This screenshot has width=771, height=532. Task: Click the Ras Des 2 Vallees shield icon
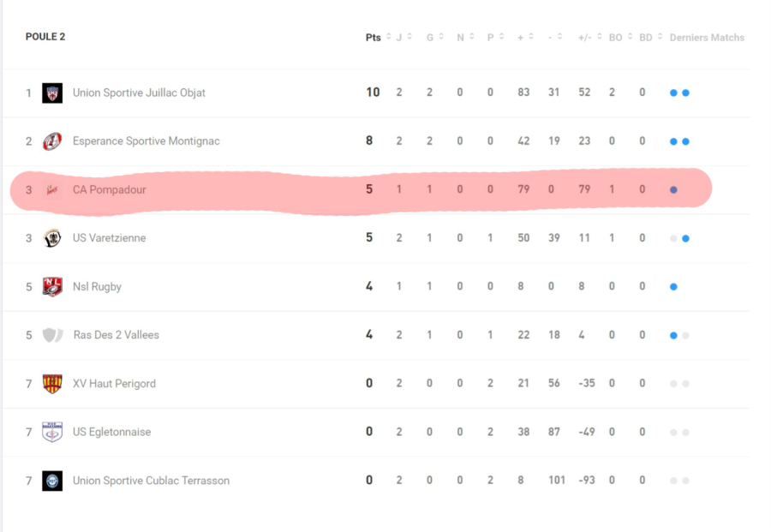(x=52, y=335)
